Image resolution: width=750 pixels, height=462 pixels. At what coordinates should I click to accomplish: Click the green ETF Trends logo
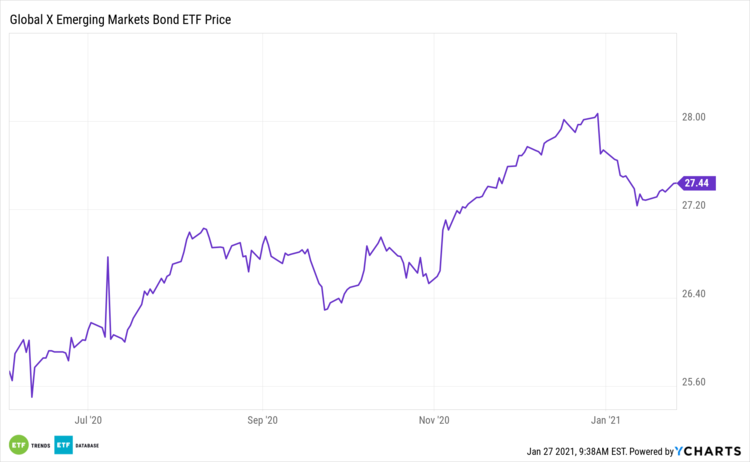point(18,445)
